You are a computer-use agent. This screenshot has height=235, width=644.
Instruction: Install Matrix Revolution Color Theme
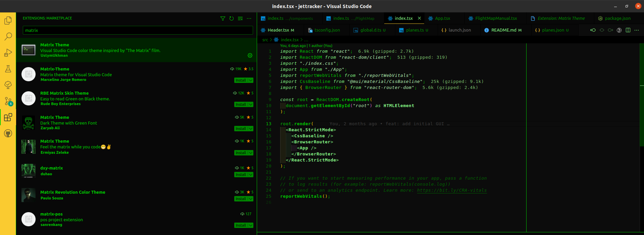coord(241,199)
